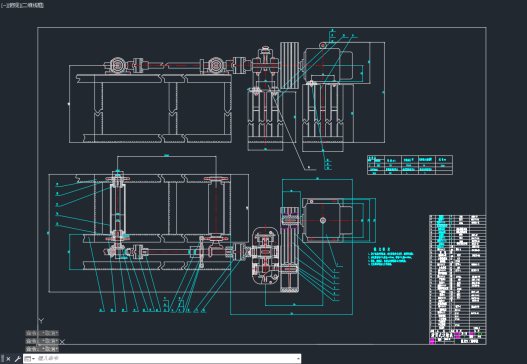Select the cyan technical requirements text
Image resolution: width=527 pixels, height=364 pixels.
[x=390, y=257]
